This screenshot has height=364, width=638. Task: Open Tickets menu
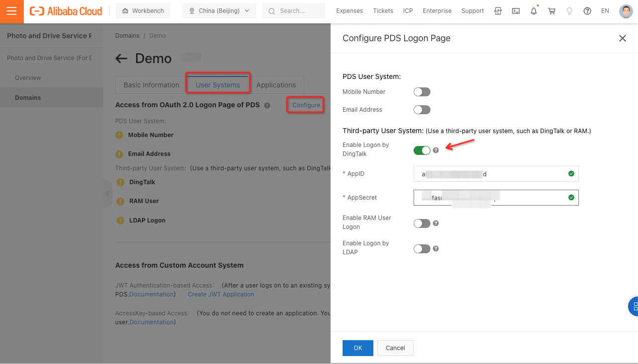[383, 11]
